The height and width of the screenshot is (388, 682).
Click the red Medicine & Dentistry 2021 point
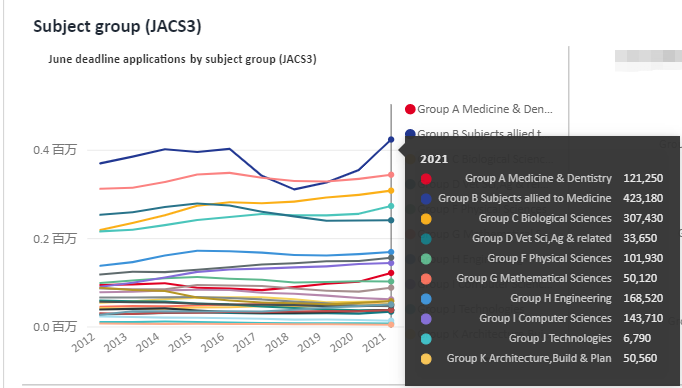(391, 273)
